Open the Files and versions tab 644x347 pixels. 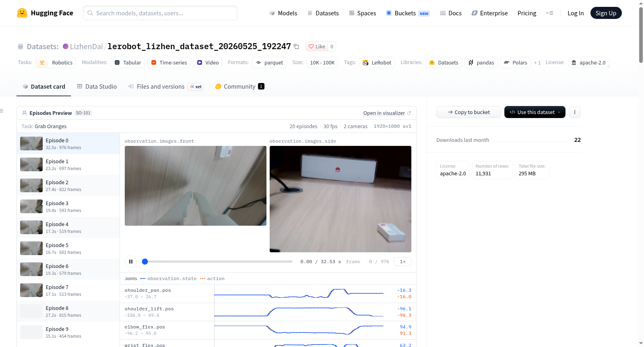166,87
